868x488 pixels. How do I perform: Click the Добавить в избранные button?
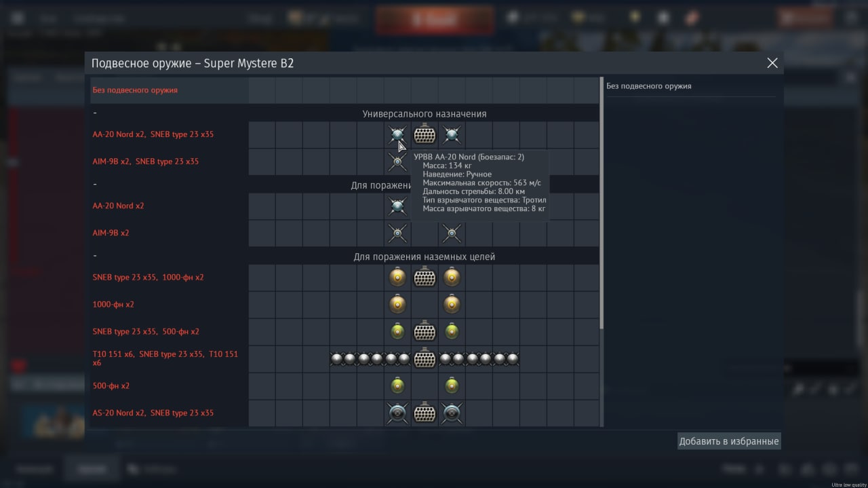pos(729,441)
